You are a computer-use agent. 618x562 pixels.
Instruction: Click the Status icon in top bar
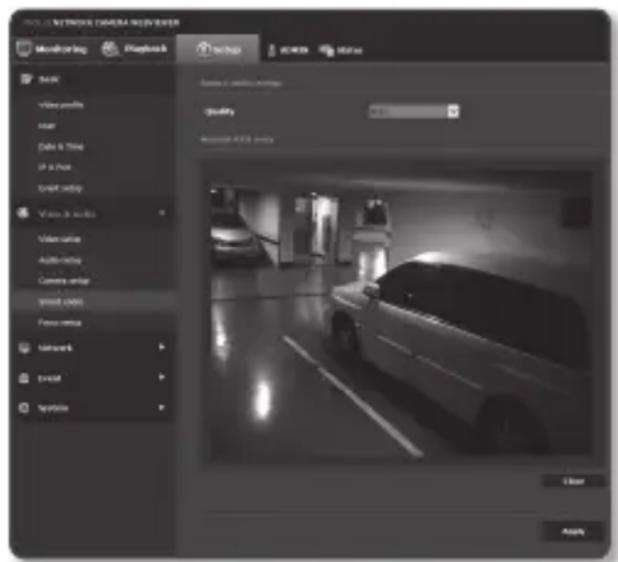(326, 50)
